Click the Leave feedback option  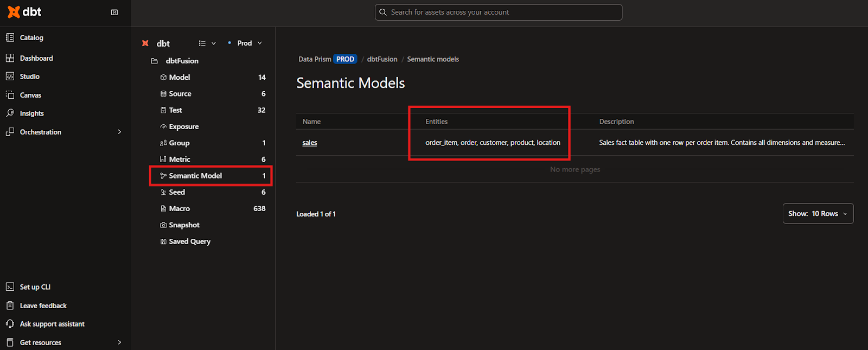click(43, 306)
